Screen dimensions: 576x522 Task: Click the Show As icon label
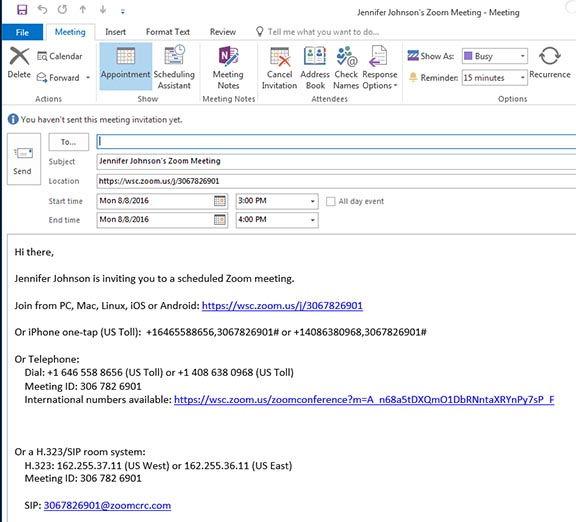[431, 56]
